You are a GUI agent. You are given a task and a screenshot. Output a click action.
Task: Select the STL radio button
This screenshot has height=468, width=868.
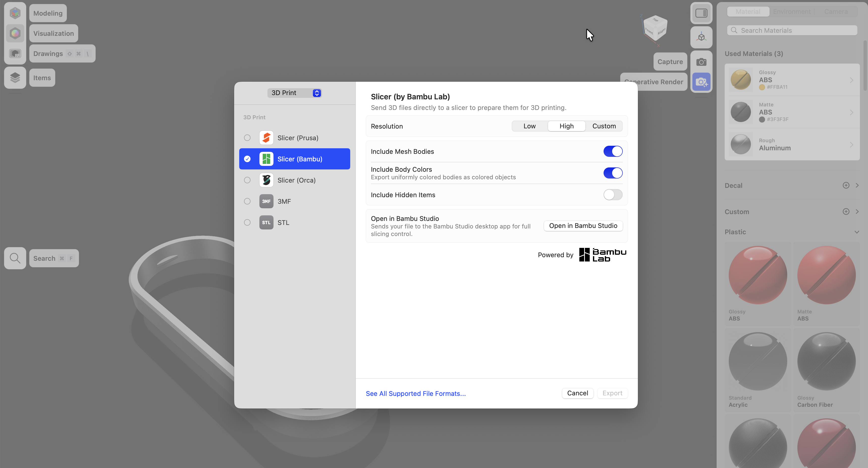[247, 223]
